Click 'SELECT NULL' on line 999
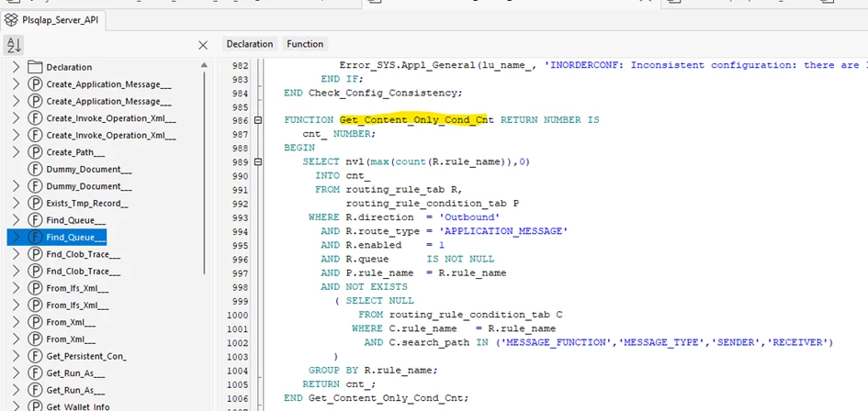This screenshot has width=868, height=411. coord(379,300)
